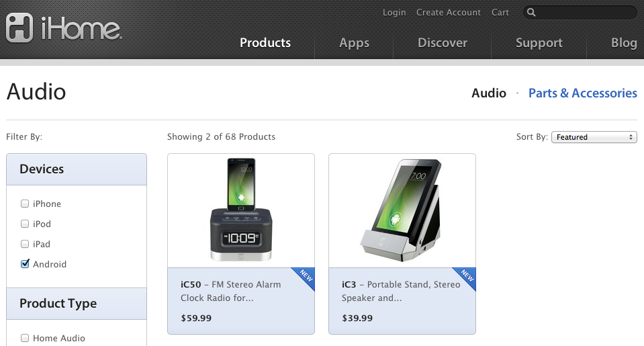The image size is (644, 346).
Task: Switch to Parts & Accessories category
Action: point(582,93)
